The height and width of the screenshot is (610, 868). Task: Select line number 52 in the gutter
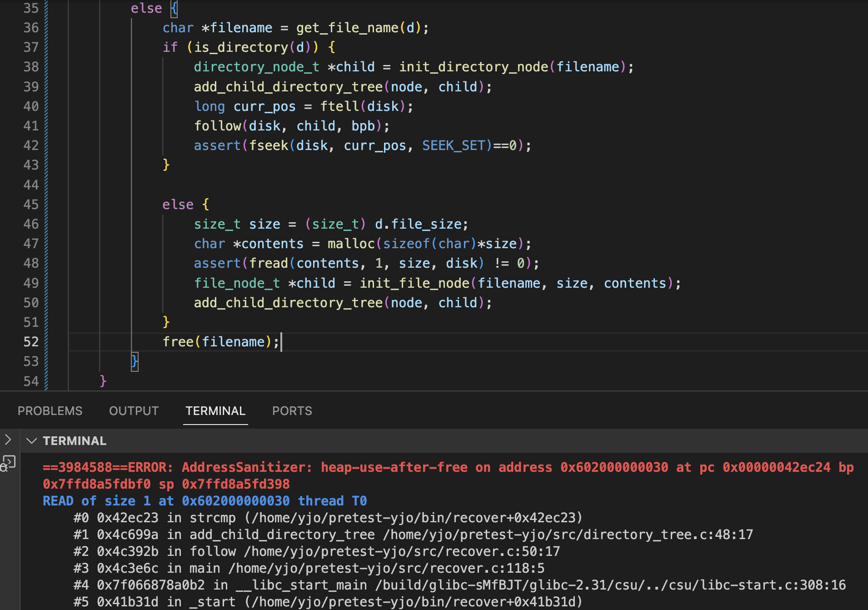pyautogui.click(x=31, y=342)
